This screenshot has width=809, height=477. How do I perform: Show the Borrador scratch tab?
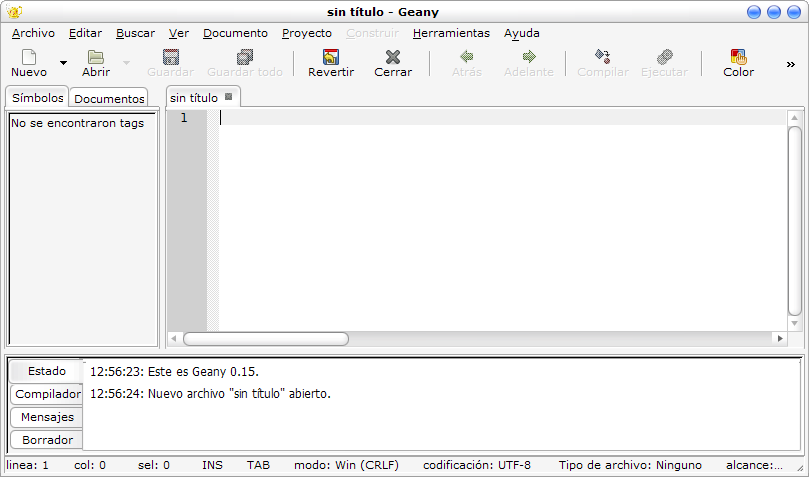pos(47,440)
